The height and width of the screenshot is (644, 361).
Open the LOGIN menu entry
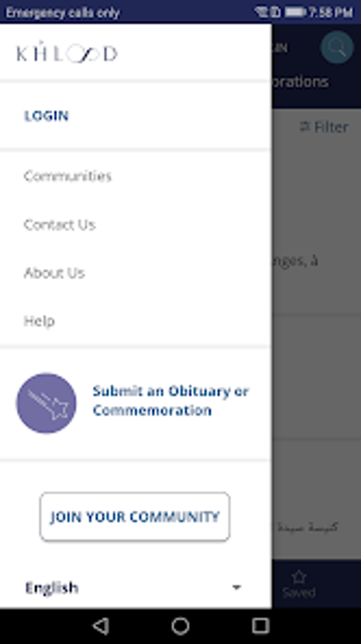coord(46,116)
